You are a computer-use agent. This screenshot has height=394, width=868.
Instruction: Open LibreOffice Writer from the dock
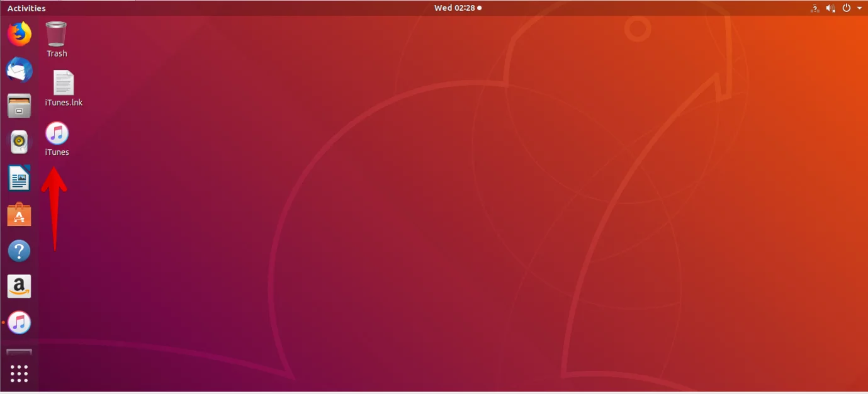(20, 178)
